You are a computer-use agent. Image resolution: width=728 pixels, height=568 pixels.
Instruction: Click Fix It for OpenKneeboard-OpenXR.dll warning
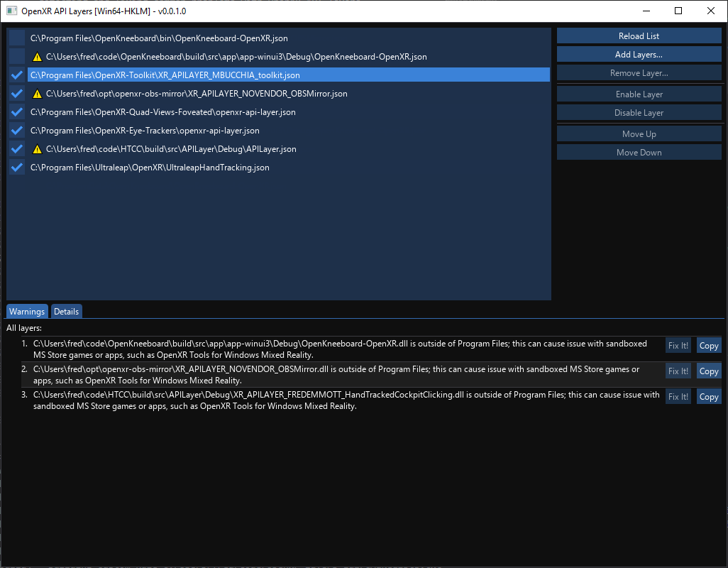[x=678, y=346]
